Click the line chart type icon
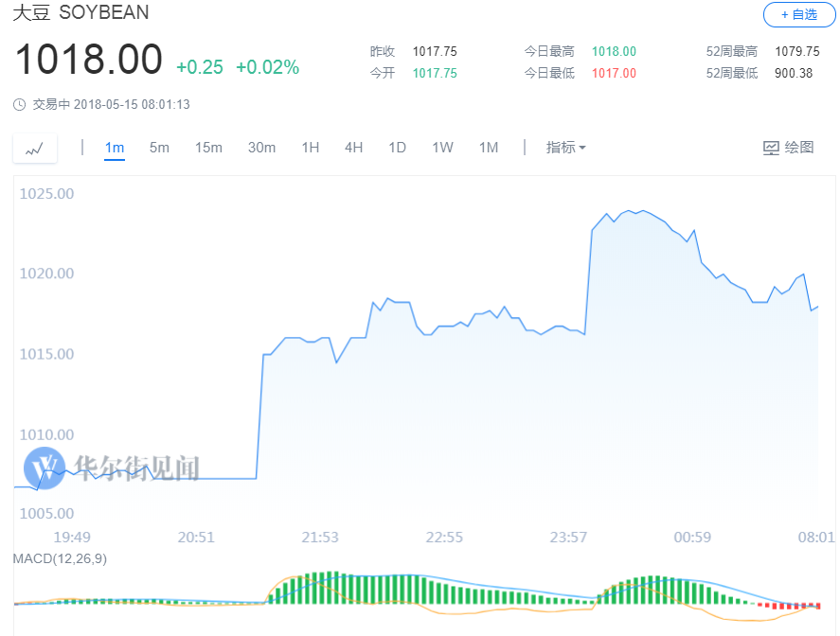 click(35, 149)
